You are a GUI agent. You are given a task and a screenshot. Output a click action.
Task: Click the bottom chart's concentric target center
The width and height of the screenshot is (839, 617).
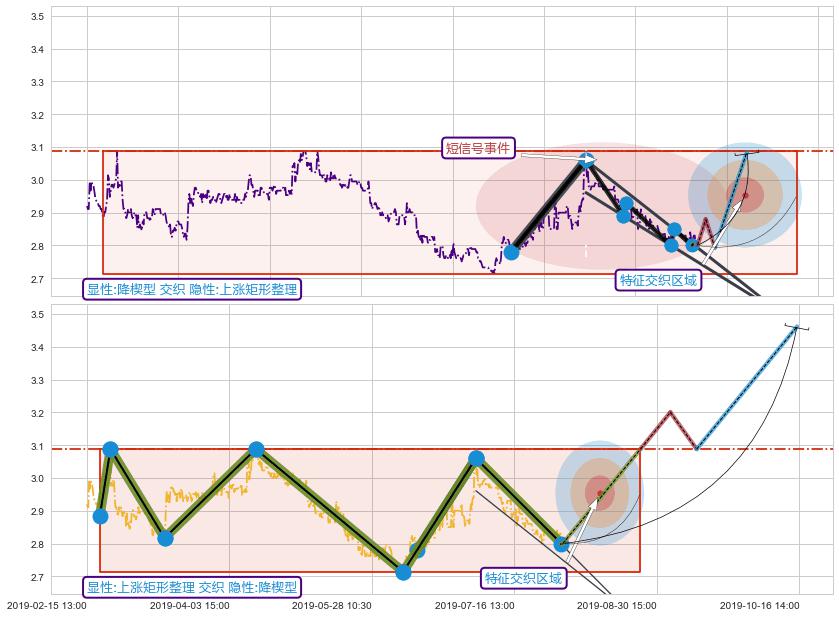(598, 492)
